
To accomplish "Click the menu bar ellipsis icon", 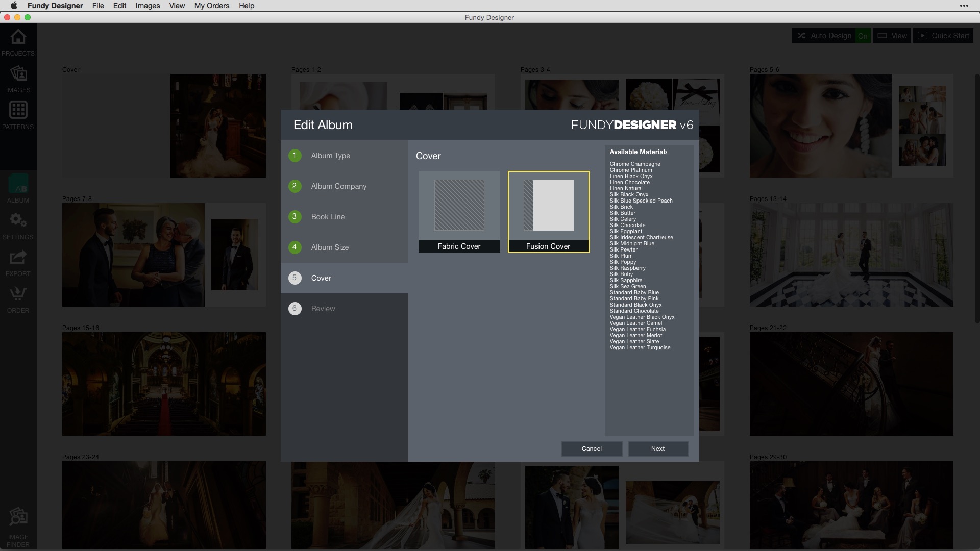I will tap(964, 6).
